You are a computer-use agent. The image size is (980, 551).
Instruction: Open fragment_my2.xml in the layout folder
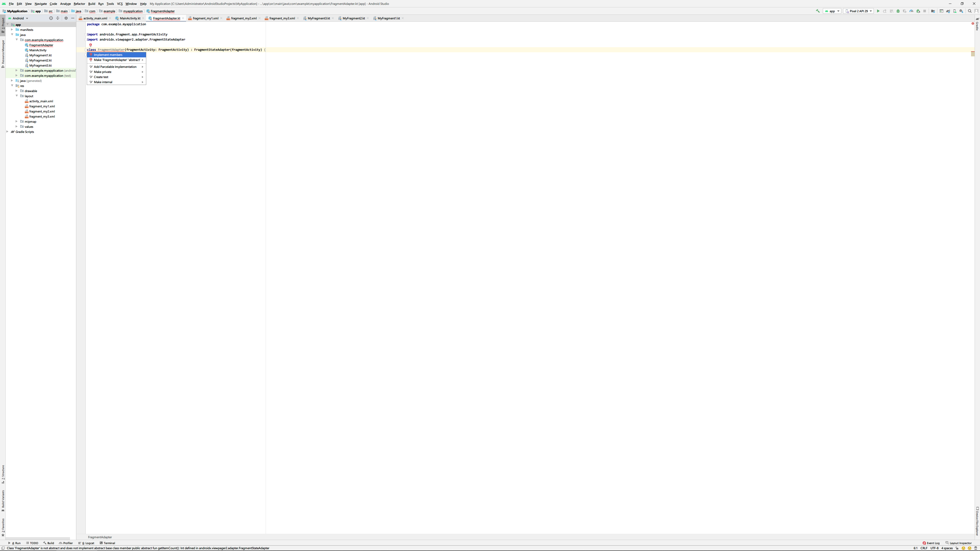click(x=42, y=111)
